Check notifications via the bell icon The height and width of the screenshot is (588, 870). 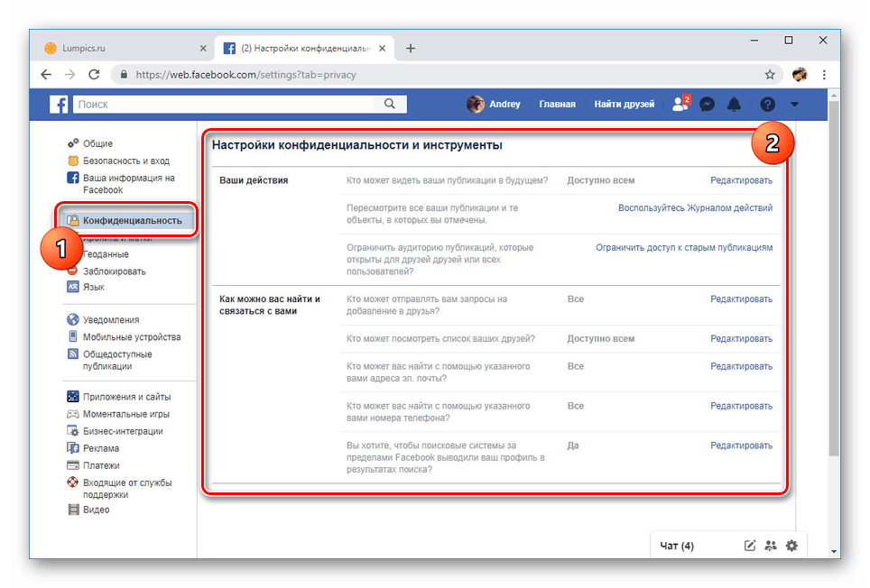coord(734,104)
